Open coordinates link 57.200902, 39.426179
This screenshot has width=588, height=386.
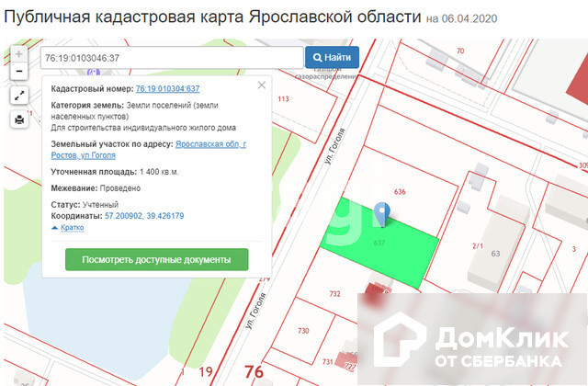pyautogui.click(x=144, y=216)
